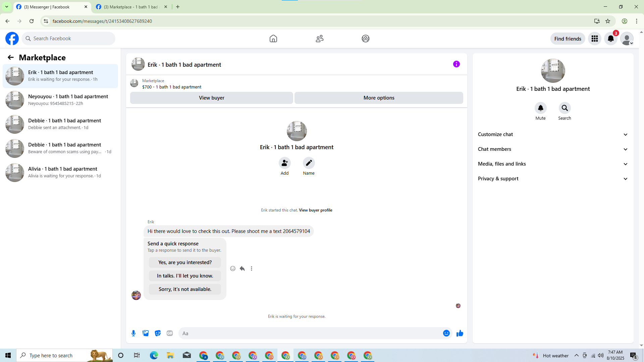644x362 pixels.
Task: Open the Facebook notifications bell
Action: point(610,39)
